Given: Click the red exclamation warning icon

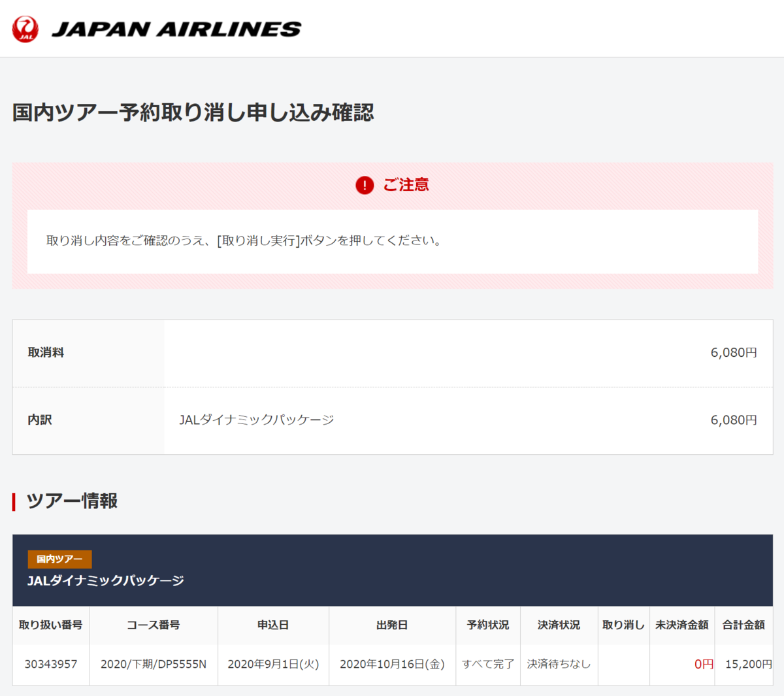Looking at the screenshot, I should [x=365, y=185].
